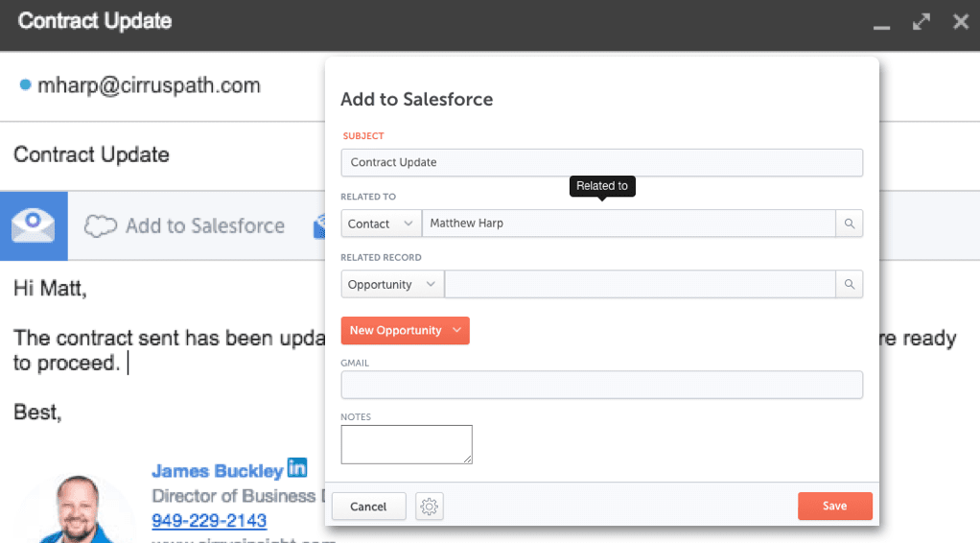
Task: Click the Add to Salesforce dialog heading
Action: coord(416,100)
